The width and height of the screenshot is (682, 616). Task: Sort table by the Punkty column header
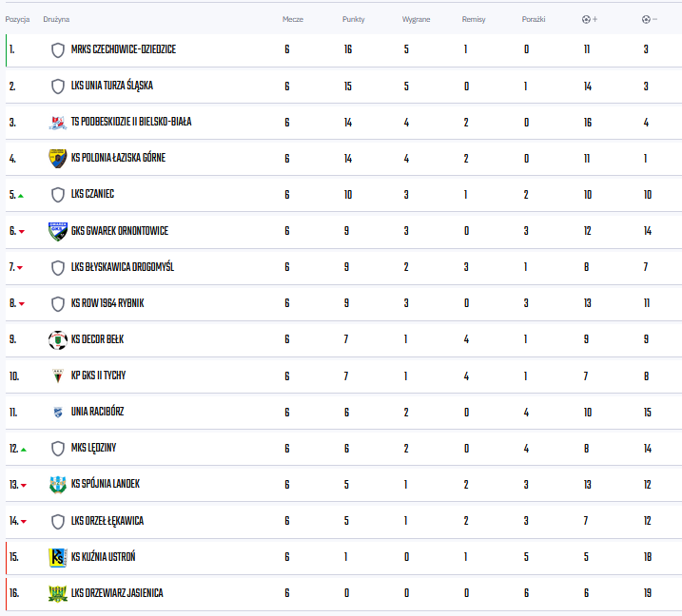click(353, 19)
